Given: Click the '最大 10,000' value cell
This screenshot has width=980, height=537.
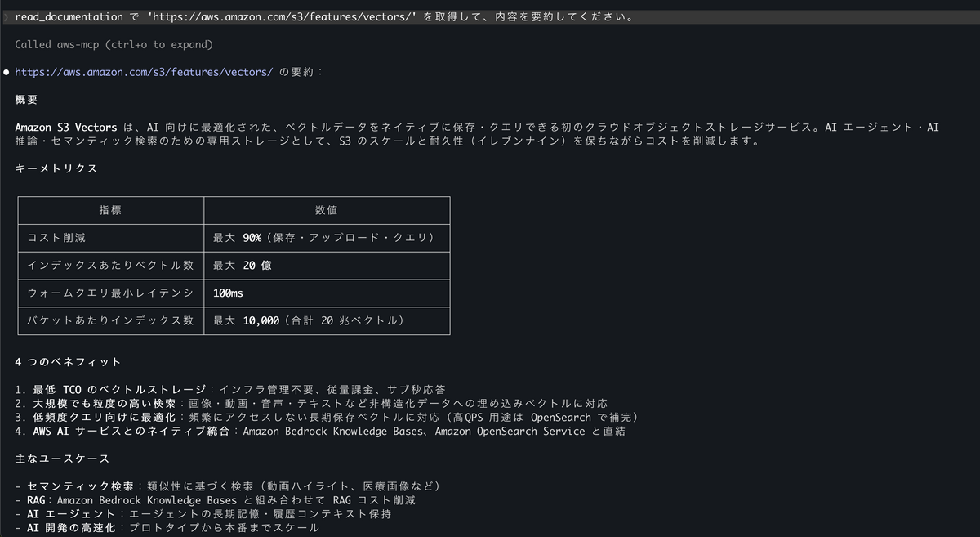Looking at the screenshot, I should pos(327,321).
